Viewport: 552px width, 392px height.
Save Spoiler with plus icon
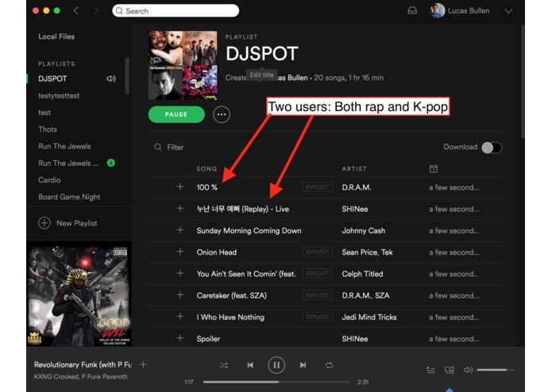179,338
